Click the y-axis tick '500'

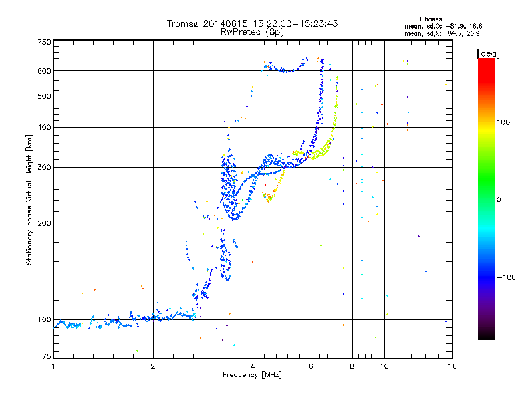point(45,96)
